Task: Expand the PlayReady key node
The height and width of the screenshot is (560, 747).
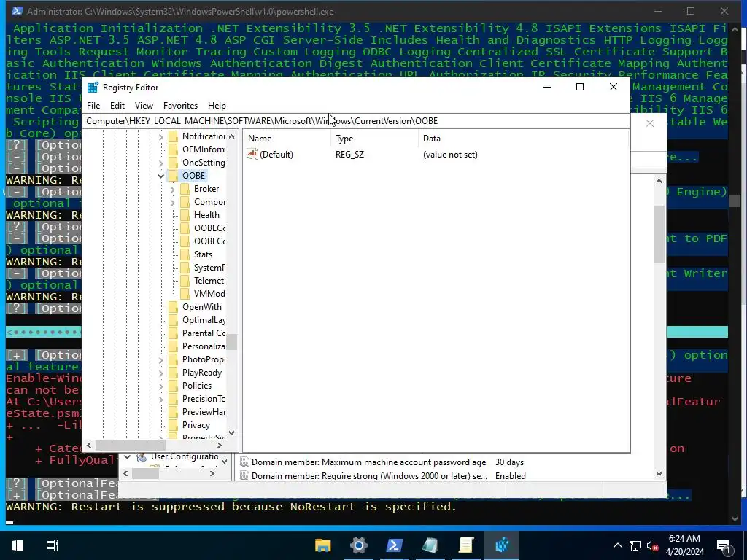Action: [161, 373]
